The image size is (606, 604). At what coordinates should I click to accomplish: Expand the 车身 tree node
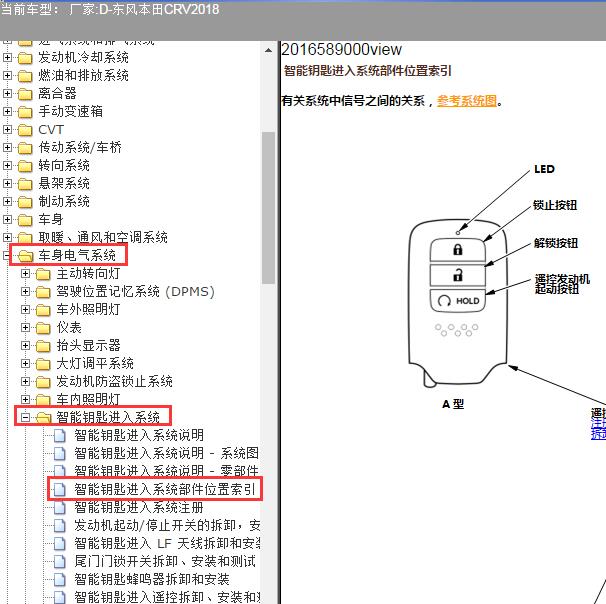coord(7,219)
